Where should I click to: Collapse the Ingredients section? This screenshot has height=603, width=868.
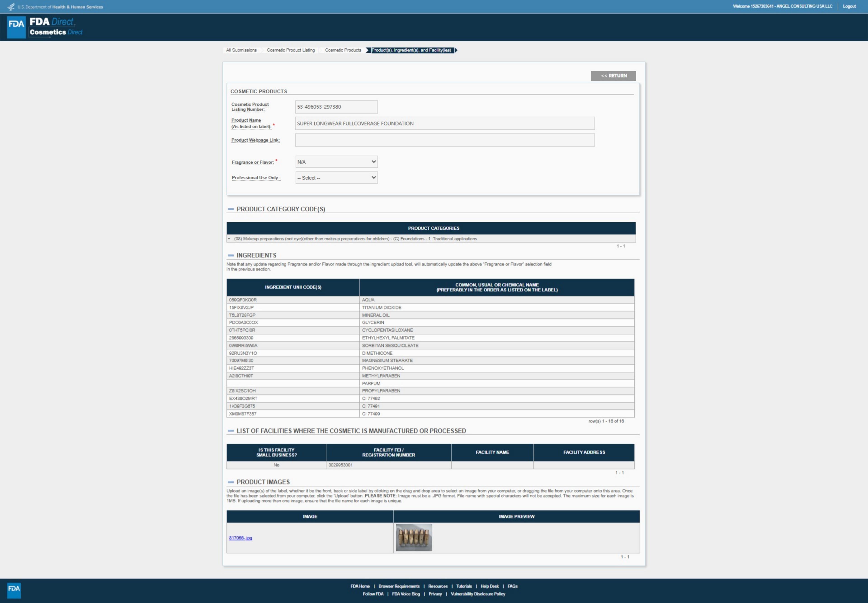coord(231,255)
